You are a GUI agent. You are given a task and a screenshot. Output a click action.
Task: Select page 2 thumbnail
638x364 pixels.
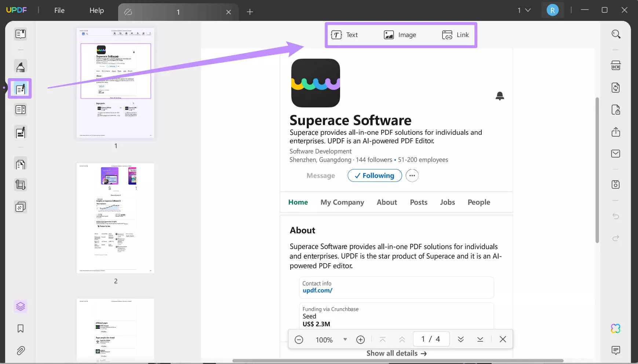click(116, 218)
